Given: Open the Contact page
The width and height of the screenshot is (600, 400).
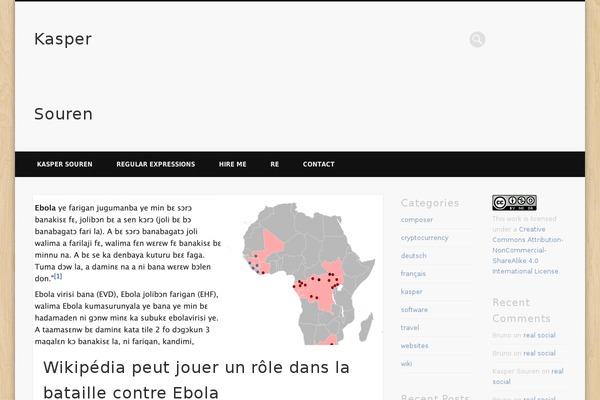Looking at the screenshot, I should tap(319, 164).
